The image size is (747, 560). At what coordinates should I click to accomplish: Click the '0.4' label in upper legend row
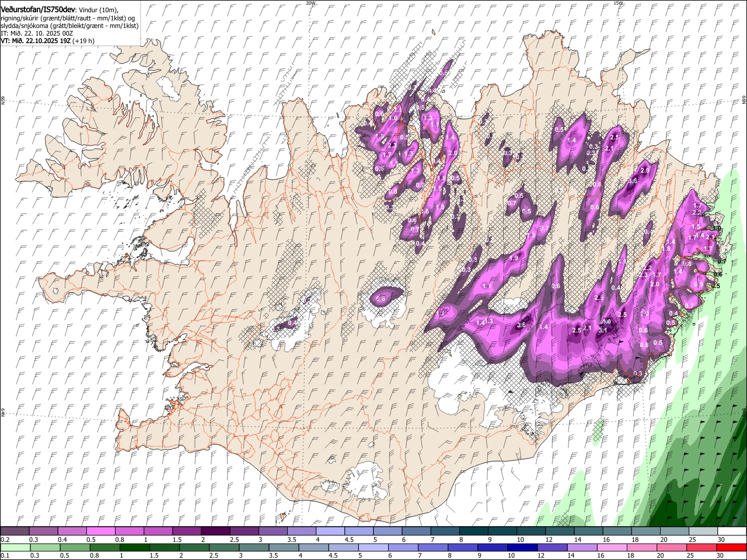pos(63,540)
